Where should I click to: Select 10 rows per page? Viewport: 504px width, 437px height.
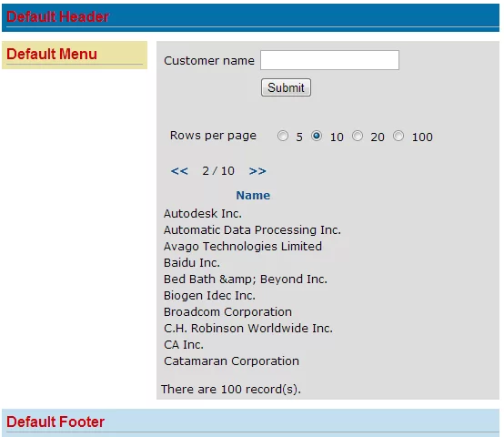[317, 136]
